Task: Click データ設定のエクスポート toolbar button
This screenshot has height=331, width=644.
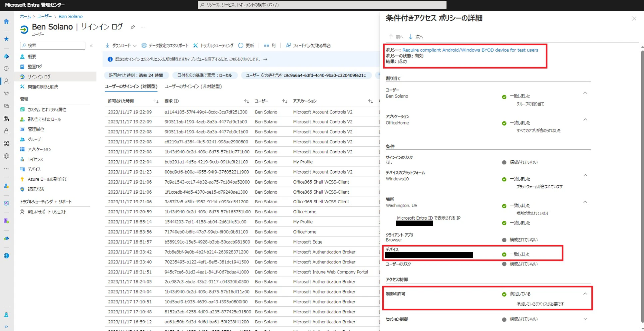Action: [x=165, y=46]
